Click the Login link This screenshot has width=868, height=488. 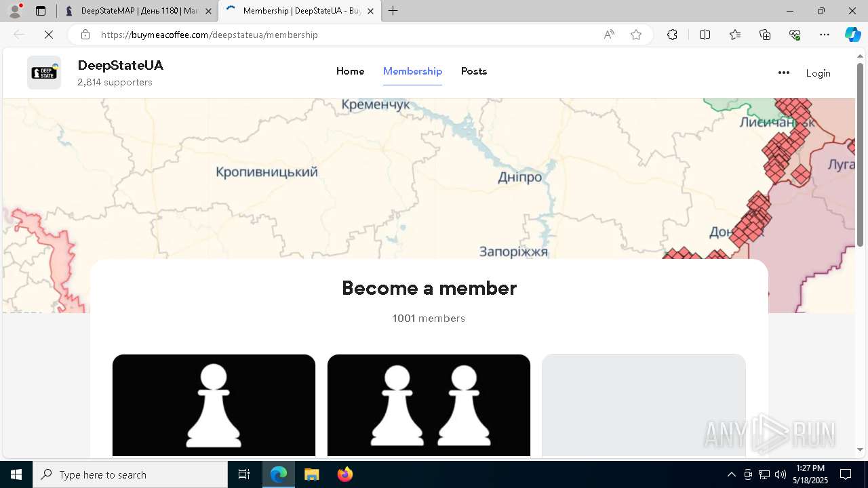point(818,73)
